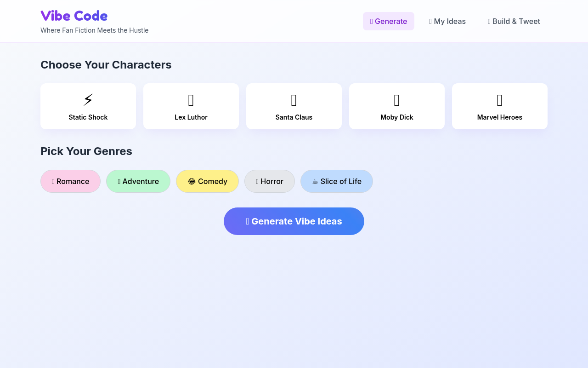This screenshot has height=368, width=588.
Task: Click the coffee icon on Slice of Life
Action: tap(315, 181)
